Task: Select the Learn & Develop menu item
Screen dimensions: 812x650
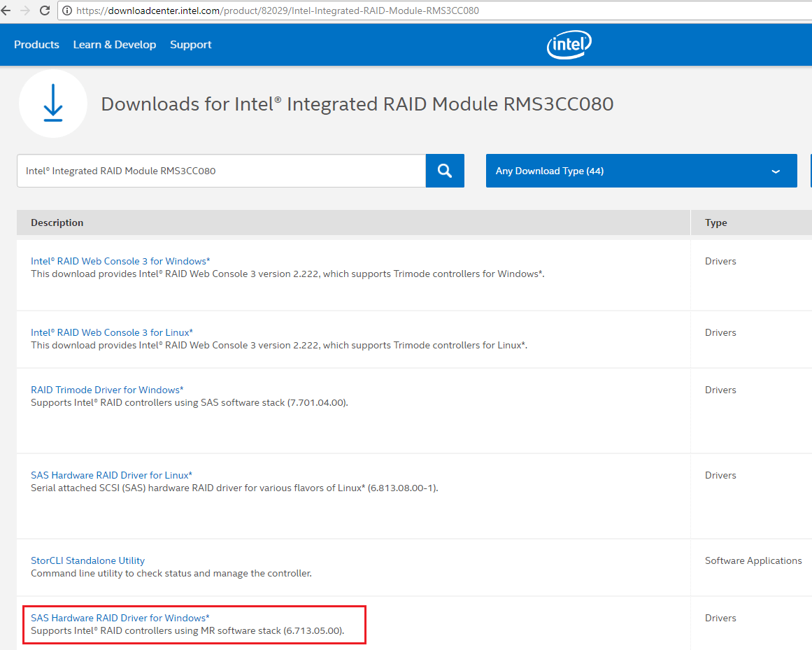Action: tap(114, 44)
